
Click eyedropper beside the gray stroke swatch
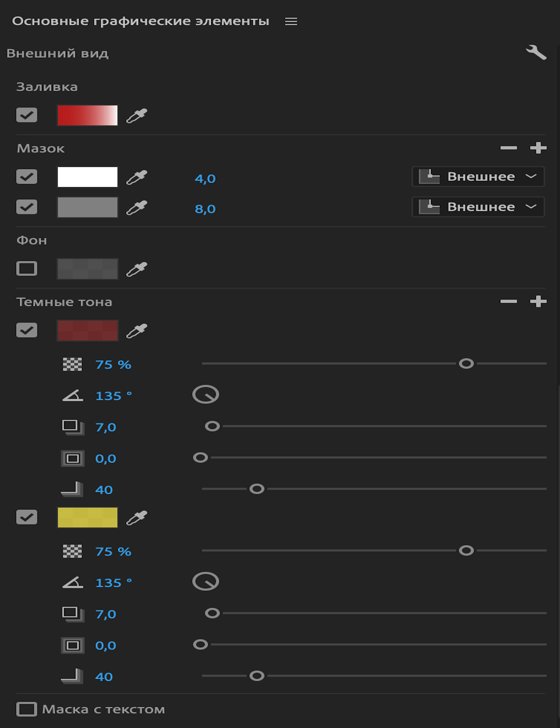coord(137,207)
